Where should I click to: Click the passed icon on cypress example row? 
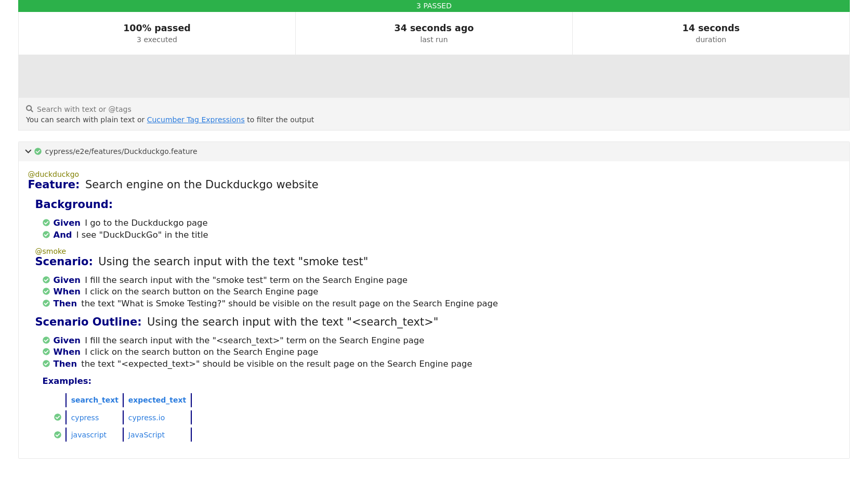click(58, 417)
